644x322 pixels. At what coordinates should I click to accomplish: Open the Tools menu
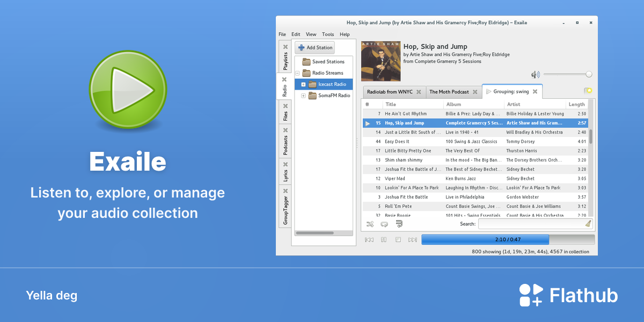click(x=328, y=34)
